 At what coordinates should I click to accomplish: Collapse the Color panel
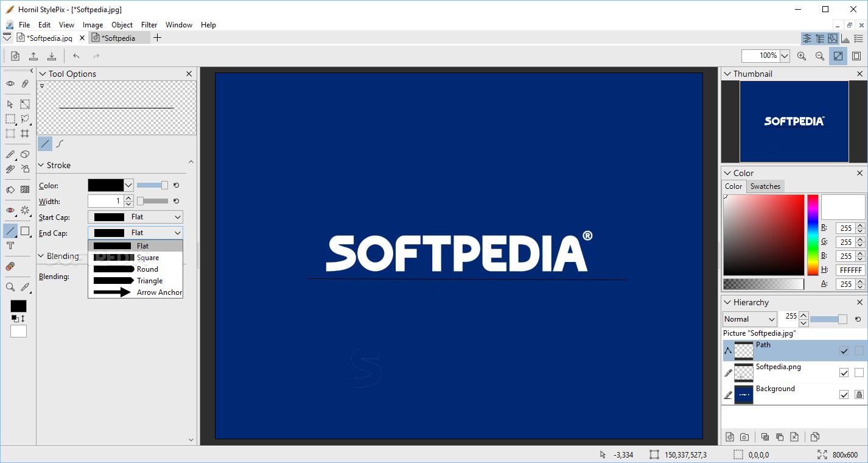[727, 173]
